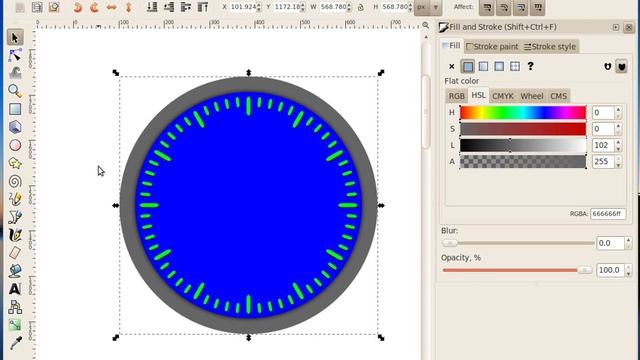
Task: Select the Zoom magnifier tool in toolbox
Action: 15,91
